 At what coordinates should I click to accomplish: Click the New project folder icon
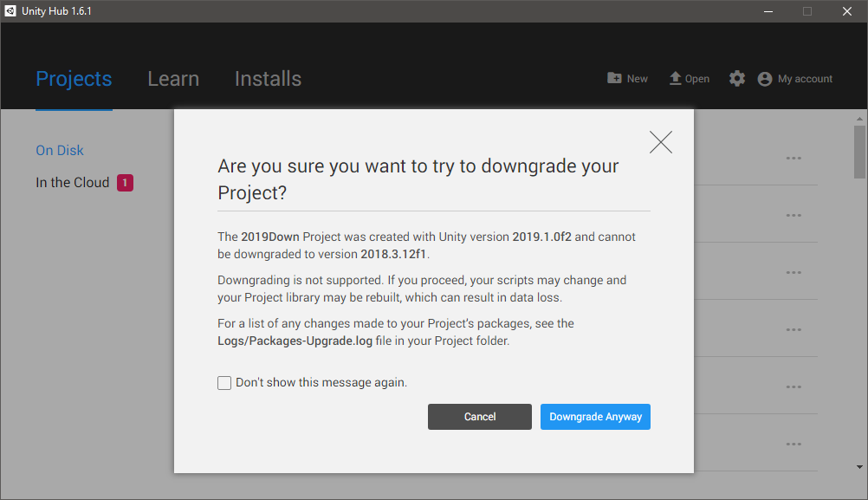tap(614, 78)
